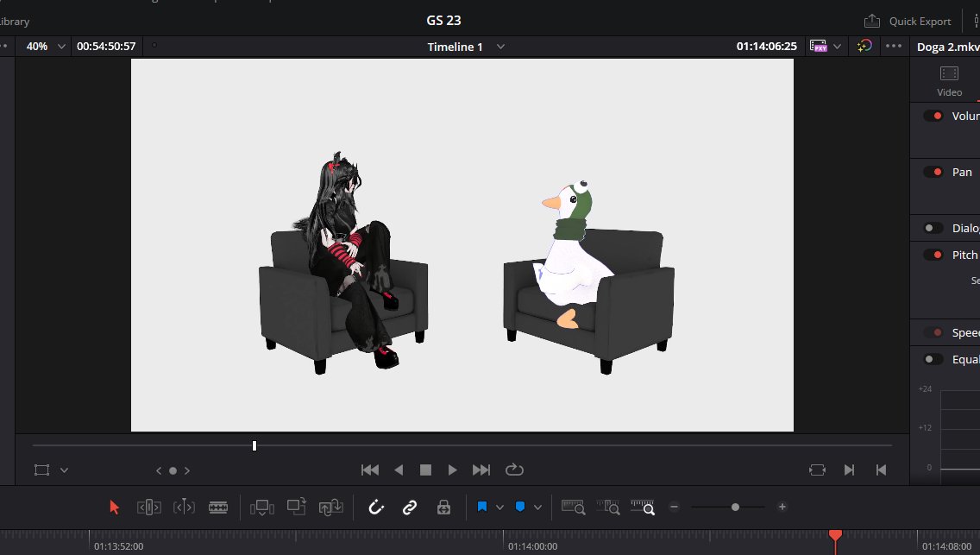Jump to next edit (skip to out)
The image size is (980, 555).
[x=849, y=470]
